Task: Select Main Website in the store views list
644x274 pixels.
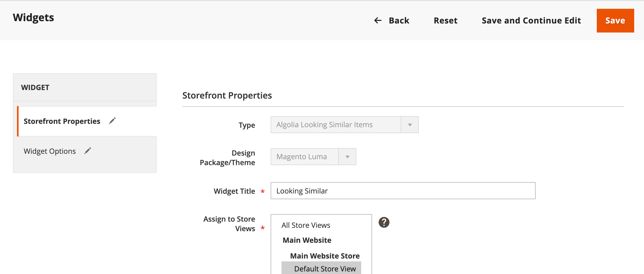Action: pyautogui.click(x=307, y=240)
